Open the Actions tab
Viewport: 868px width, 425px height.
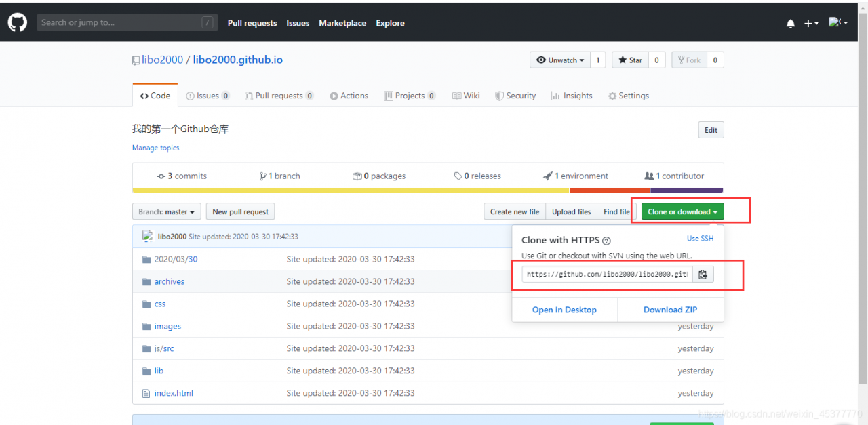pos(349,96)
